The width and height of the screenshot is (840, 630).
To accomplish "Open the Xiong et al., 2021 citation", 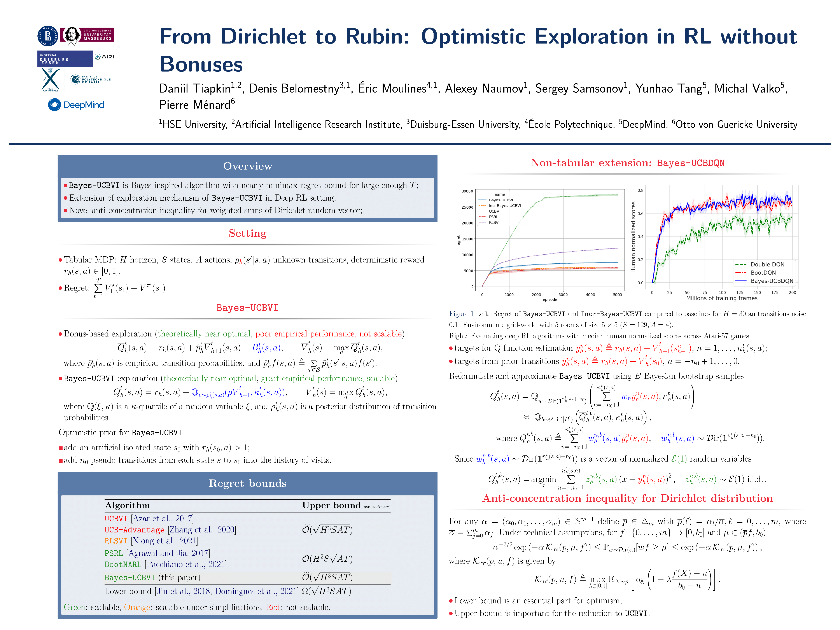I will [165, 540].
